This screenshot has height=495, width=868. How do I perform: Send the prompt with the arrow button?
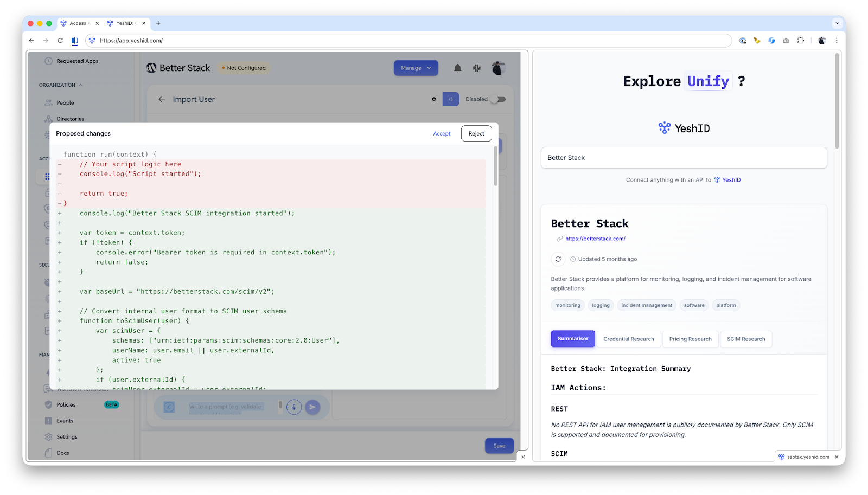(x=312, y=407)
